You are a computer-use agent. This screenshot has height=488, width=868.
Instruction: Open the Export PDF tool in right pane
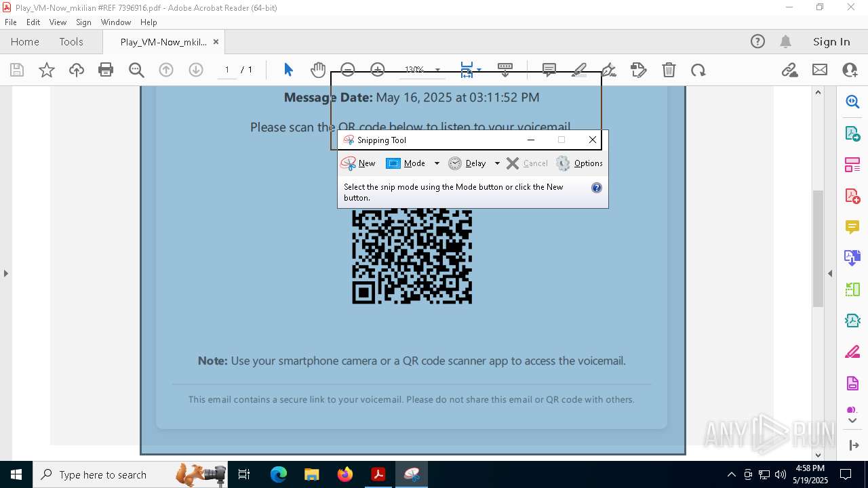click(852, 134)
